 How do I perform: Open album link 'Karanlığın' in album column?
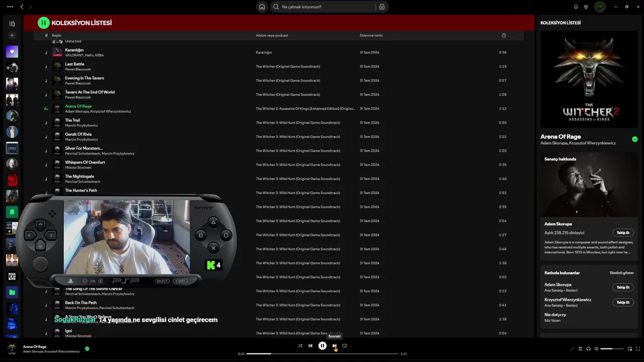(x=264, y=52)
